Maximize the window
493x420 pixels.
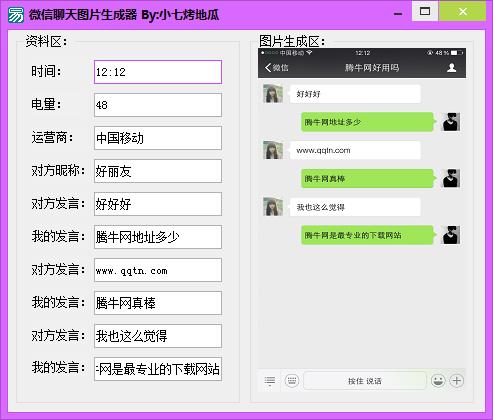tap(425, 11)
